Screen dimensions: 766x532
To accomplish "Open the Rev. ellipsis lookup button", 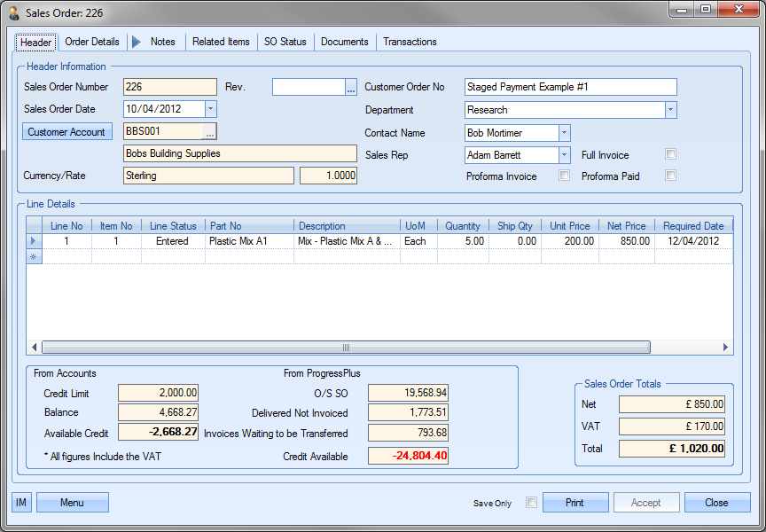I will pyautogui.click(x=350, y=87).
